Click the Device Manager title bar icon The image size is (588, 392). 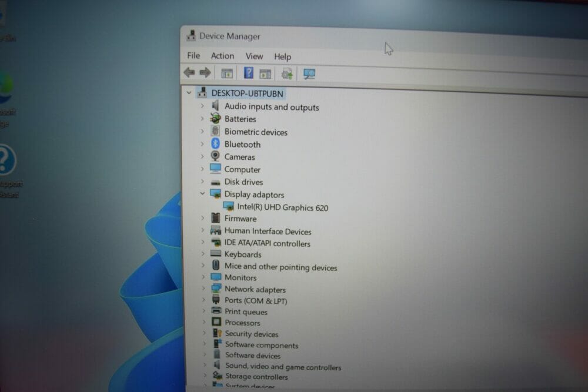pos(191,35)
